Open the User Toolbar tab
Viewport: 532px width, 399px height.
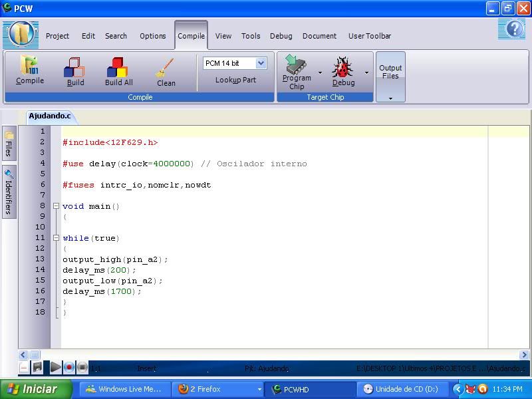click(x=370, y=36)
